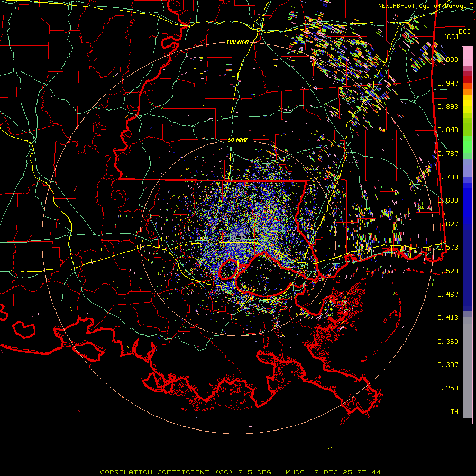Click the pink top segment of the color bar
Screen dimensions: 476x476
coord(467,57)
